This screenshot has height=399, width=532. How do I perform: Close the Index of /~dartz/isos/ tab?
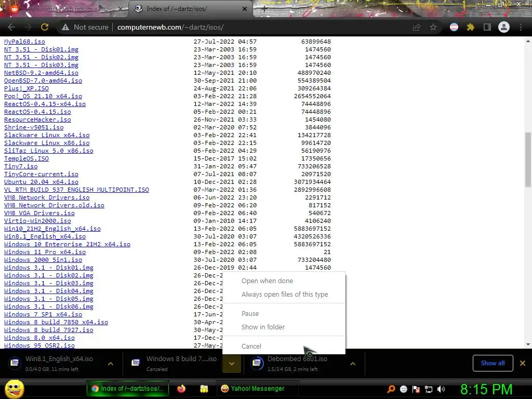(245, 9)
